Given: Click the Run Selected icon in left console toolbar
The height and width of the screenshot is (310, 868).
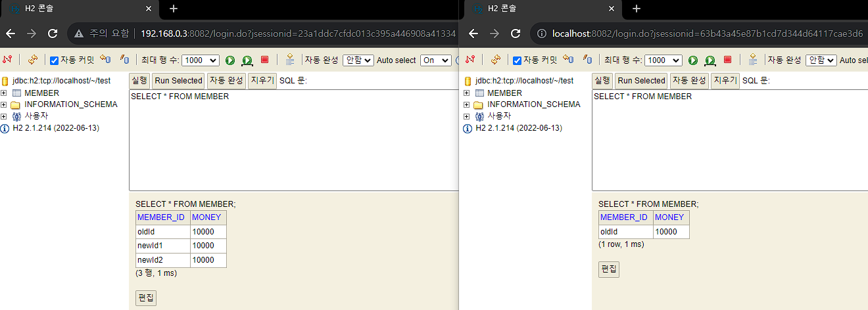Looking at the screenshot, I should pos(247,60).
